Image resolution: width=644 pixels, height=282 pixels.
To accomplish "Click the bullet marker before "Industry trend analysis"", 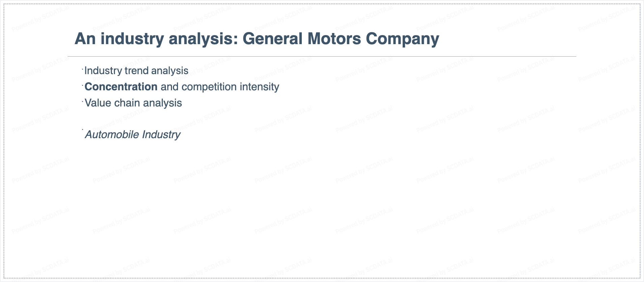I will coord(83,69).
